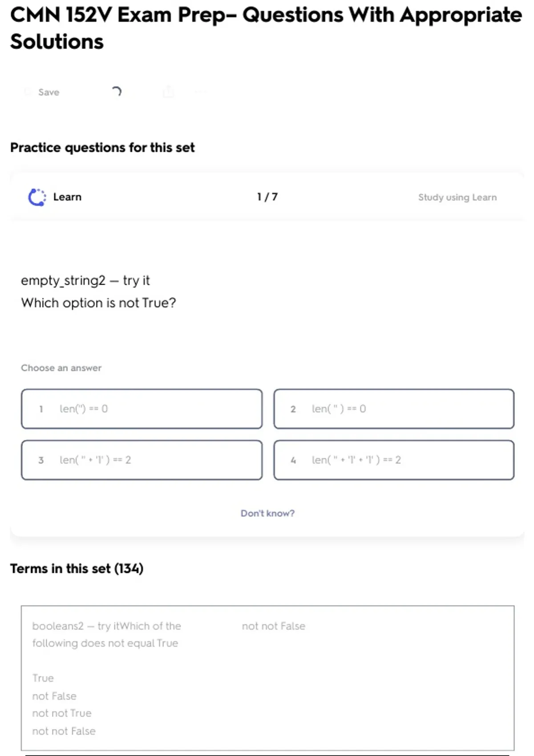Click the 'Practice questions for this set' heading

(x=102, y=148)
